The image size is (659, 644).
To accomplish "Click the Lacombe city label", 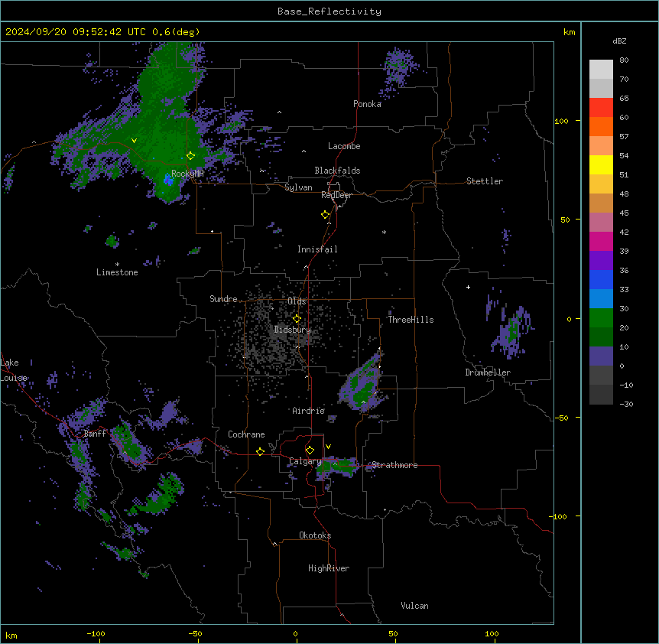I will (344, 146).
